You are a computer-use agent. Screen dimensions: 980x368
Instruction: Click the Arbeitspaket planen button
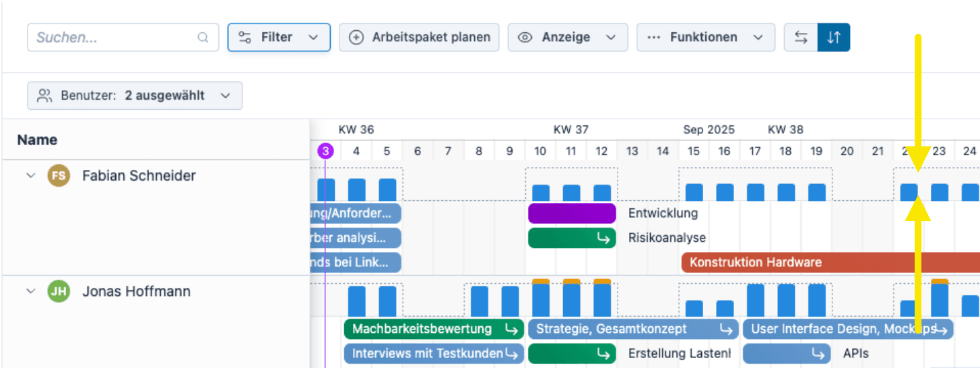419,38
